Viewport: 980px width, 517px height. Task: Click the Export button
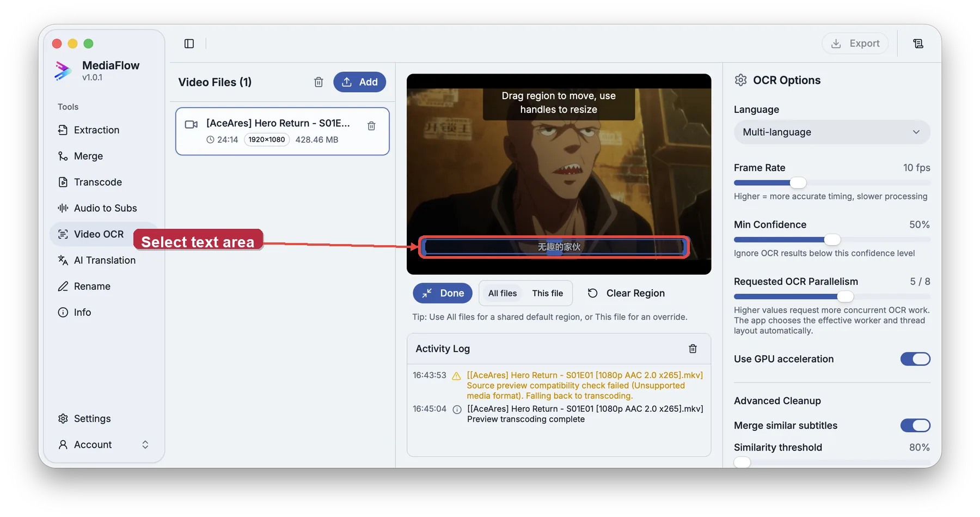[x=855, y=44]
